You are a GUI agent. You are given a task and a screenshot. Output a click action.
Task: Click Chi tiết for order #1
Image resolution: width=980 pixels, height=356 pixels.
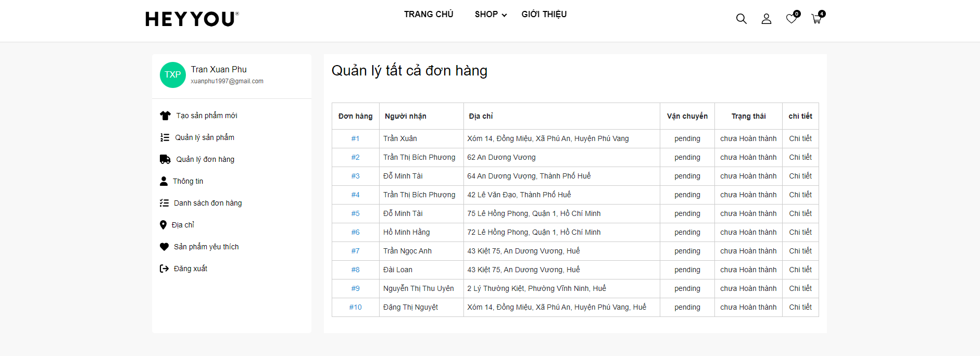[800, 138]
